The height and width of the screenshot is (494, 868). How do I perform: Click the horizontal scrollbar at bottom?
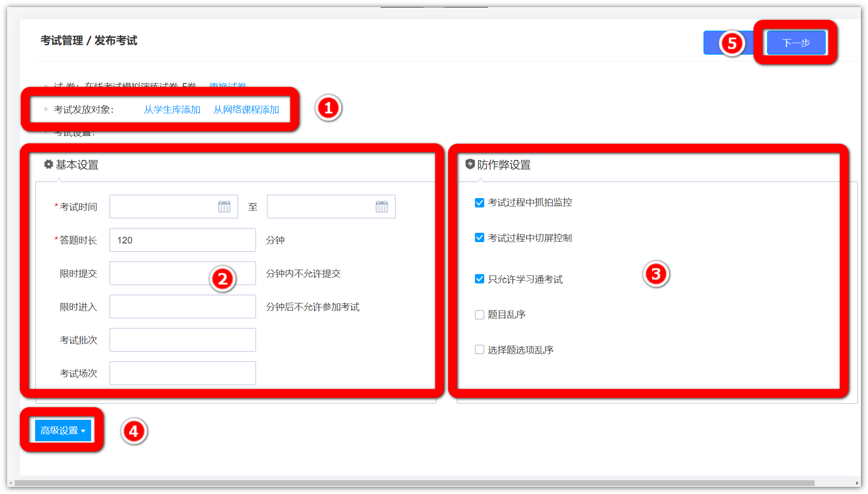414,483
